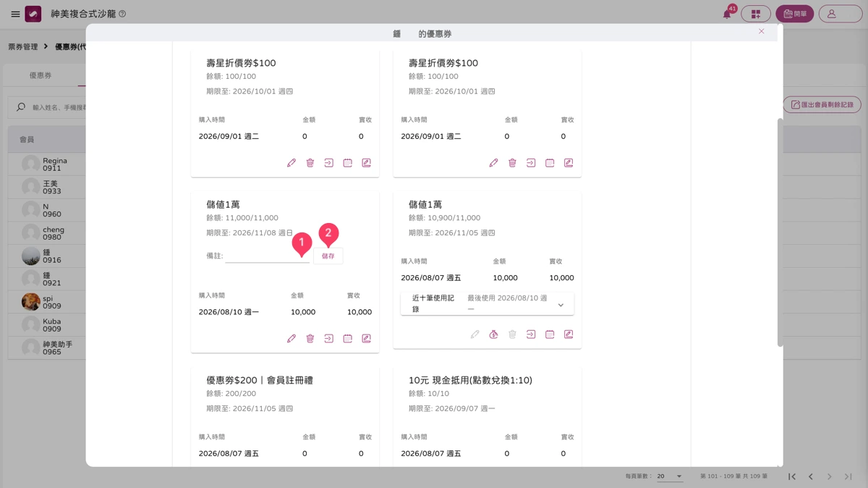Go to the next page of members
The height and width of the screenshot is (488, 868).
[830, 476]
